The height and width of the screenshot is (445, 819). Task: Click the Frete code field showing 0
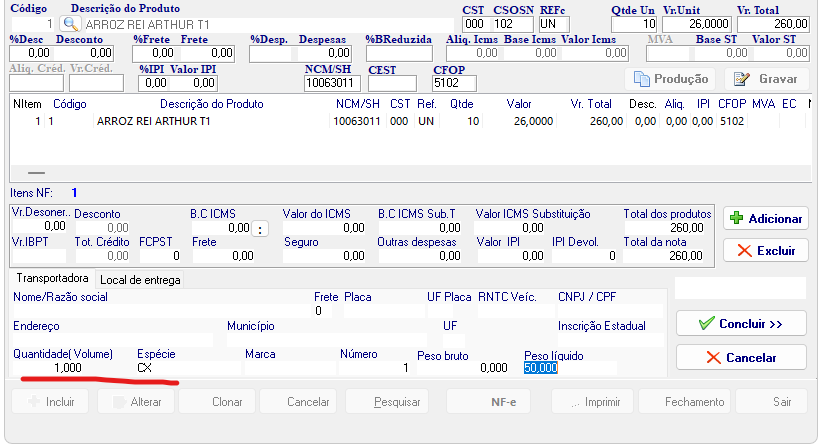pos(325,311)
